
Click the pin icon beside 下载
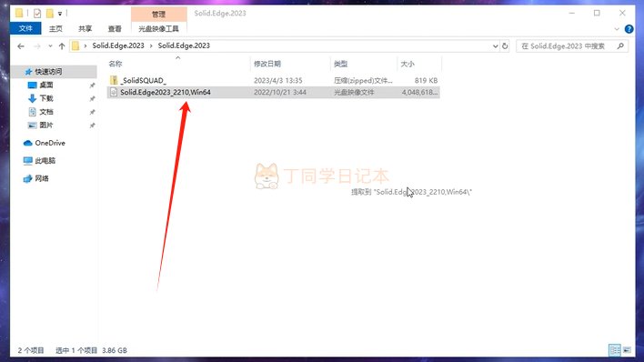pos(93,98)
